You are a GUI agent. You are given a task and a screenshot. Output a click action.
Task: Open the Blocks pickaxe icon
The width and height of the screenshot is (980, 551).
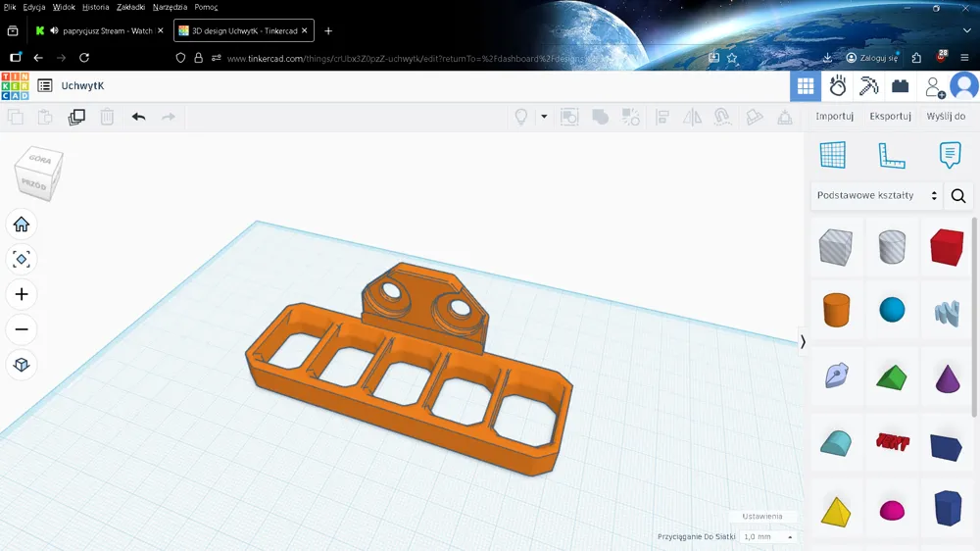[x=868, y=85]
